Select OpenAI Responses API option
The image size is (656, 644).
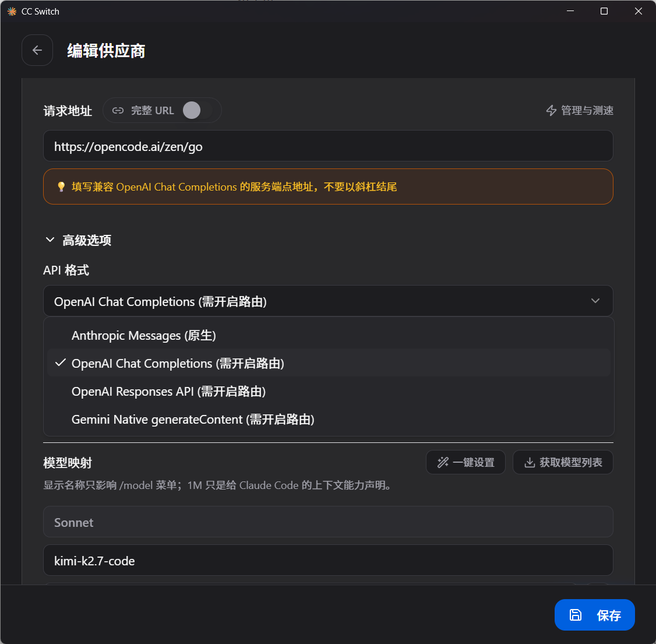(328, 391)
